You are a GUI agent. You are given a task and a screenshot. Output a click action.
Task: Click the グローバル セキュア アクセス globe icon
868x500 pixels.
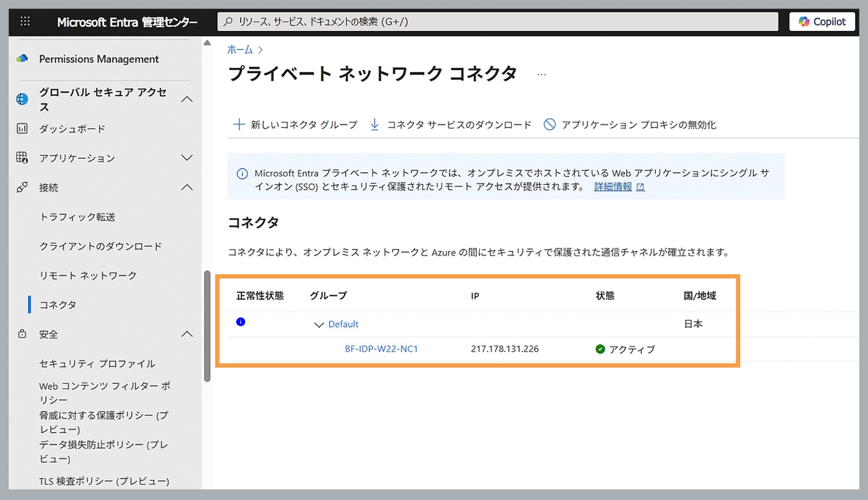pos(23,99)
